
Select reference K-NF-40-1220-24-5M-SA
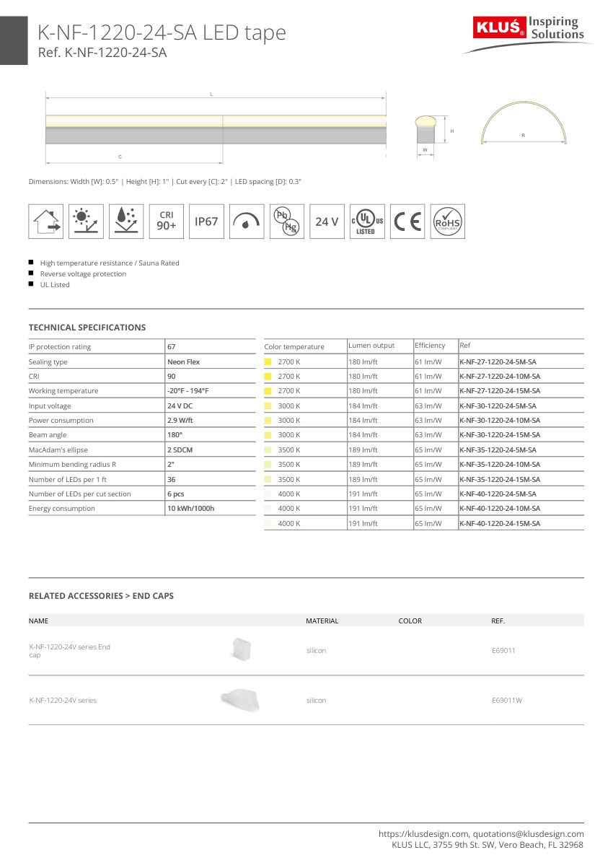coord(498,494)
